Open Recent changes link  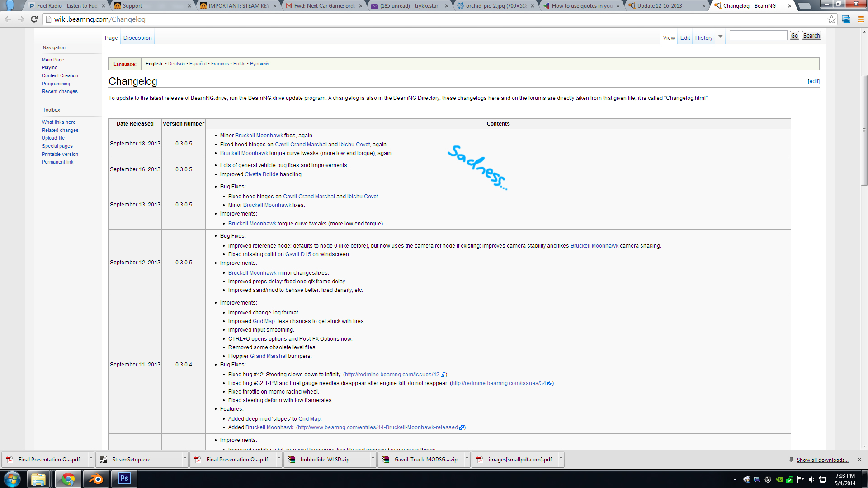click(60, 91)
